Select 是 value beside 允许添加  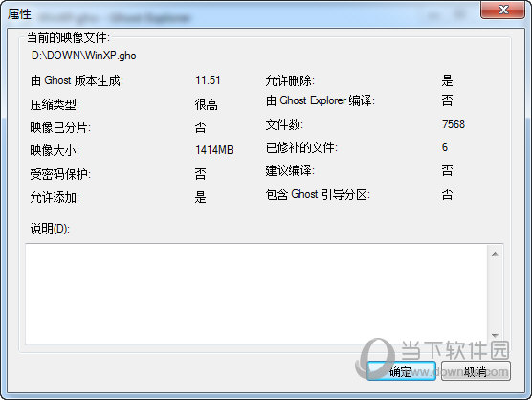click(x=200, y=197)
